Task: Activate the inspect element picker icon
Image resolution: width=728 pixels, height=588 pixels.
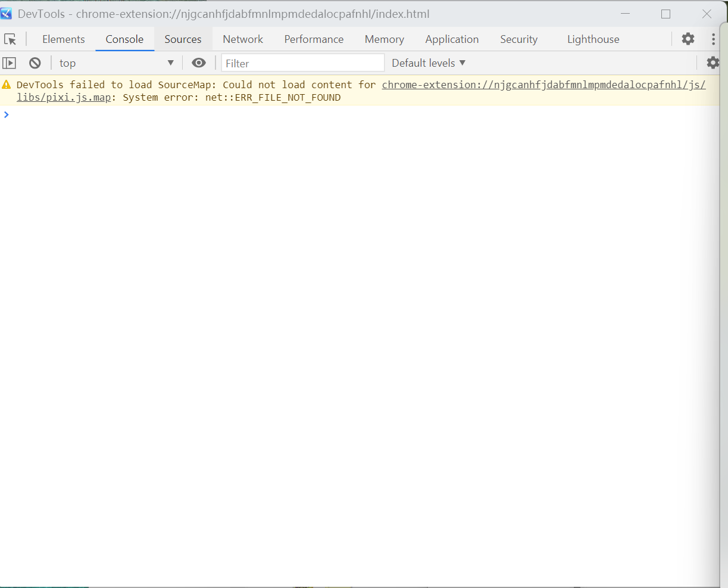Action: [10, 39]
